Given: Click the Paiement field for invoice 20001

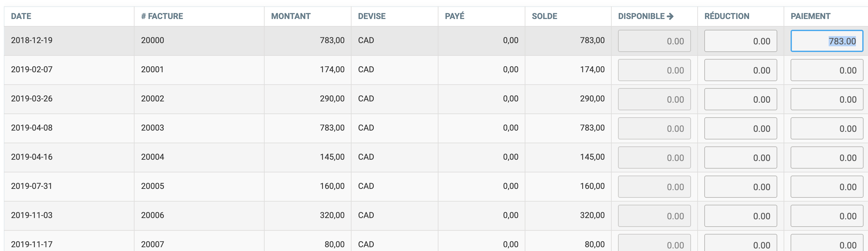Looking at the screenshot, I should [826, 70].
